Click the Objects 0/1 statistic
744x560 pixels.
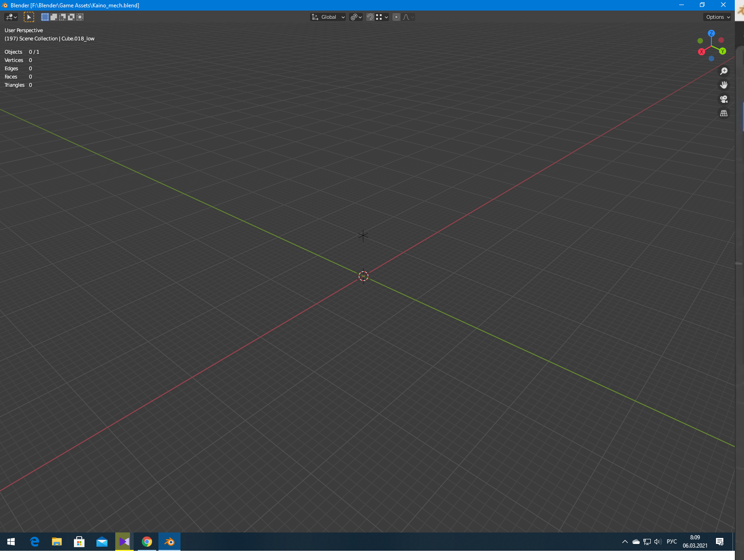(x=22, y=52)
